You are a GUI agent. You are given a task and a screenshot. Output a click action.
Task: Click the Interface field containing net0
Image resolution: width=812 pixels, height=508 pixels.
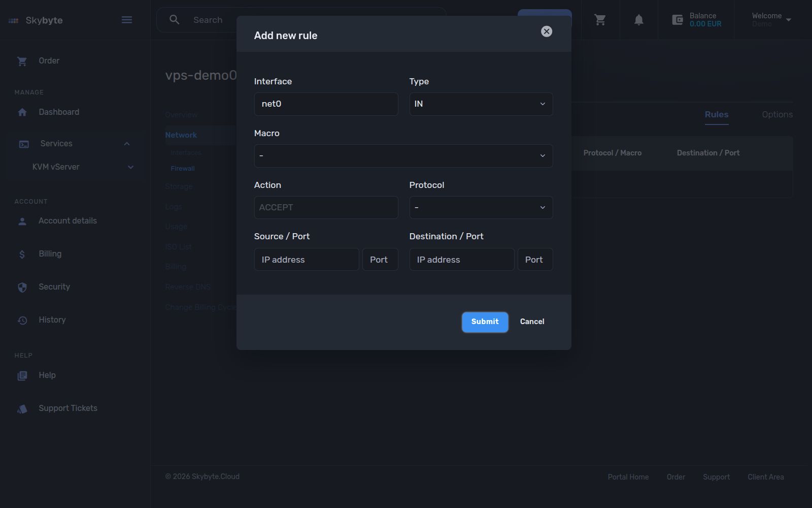click(326, 104)
